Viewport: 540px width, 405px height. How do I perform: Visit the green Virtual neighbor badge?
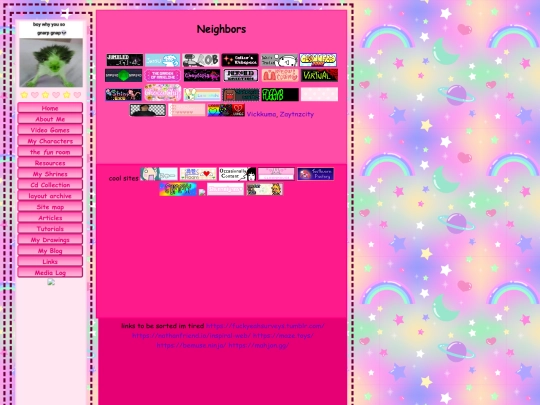(319, 75)
